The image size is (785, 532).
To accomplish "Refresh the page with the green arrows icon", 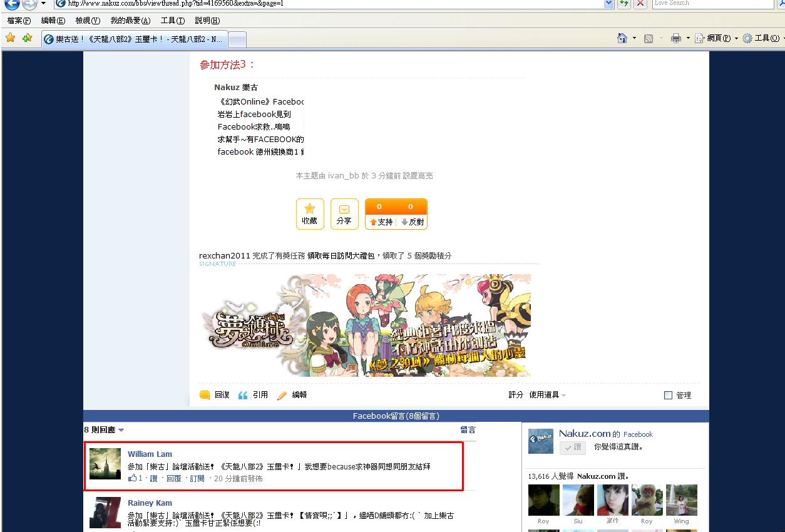I will (x=624, y=3).
